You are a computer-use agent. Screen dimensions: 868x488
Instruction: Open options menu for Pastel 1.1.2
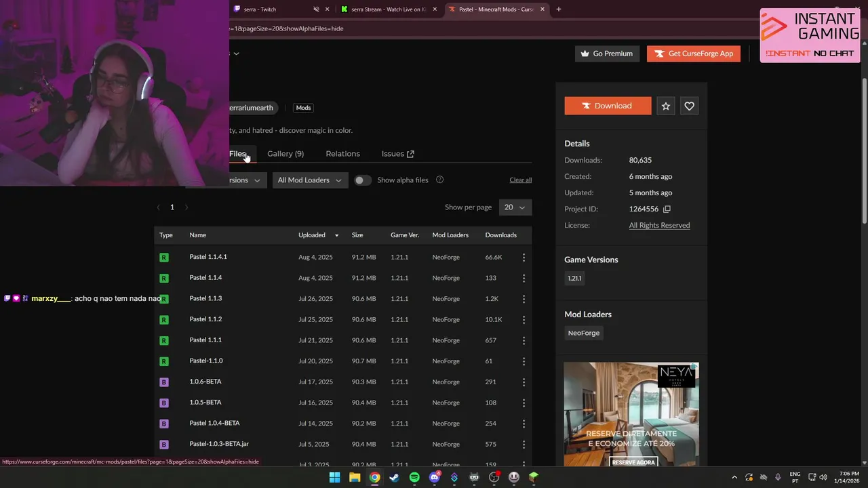524,320
